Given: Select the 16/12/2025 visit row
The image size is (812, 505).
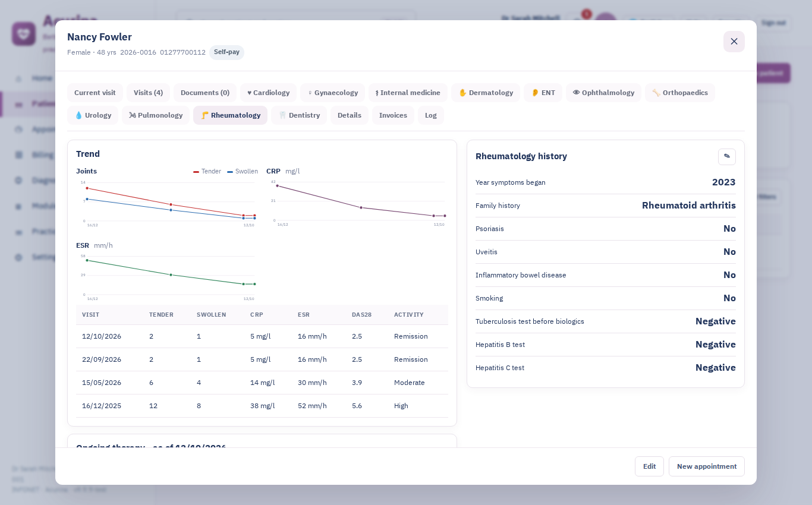Looking at the screenshot, I should [262, 406].
